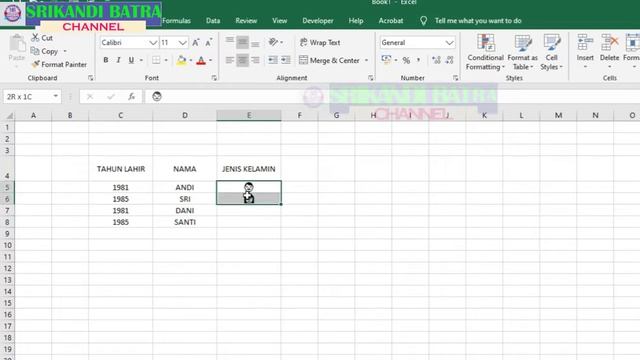Click the Paste clipboard icon
This screenshot has height=360, width=640.
[x=17, y=43]
